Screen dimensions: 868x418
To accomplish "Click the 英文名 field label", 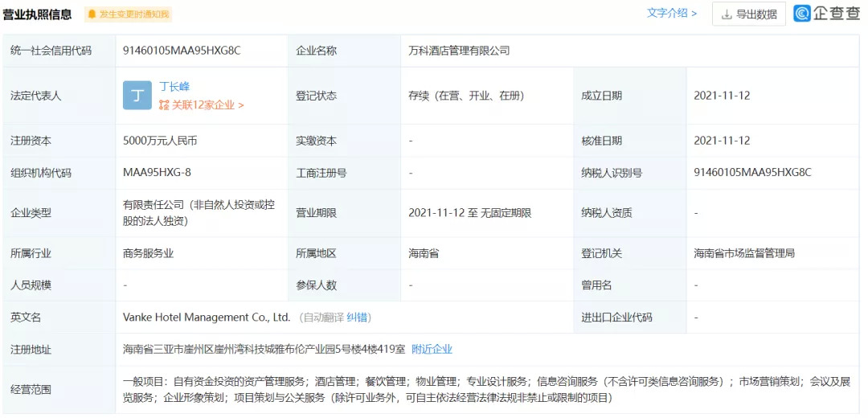I will click(x=26, y=318).
